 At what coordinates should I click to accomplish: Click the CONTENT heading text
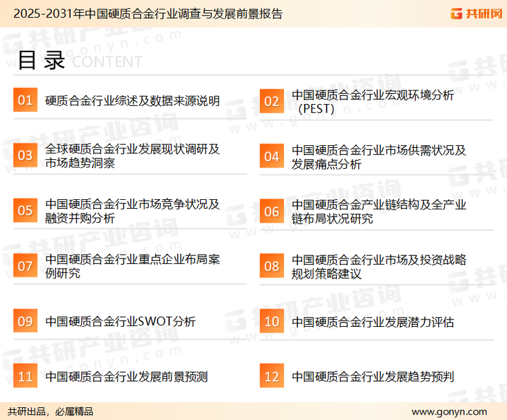click(x=107, y=61)
